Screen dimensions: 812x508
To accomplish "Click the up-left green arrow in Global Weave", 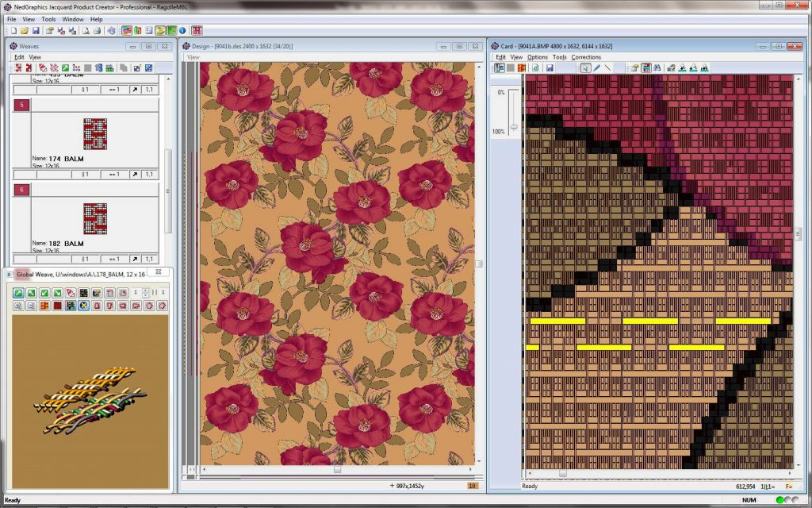I will pos(31,293).
